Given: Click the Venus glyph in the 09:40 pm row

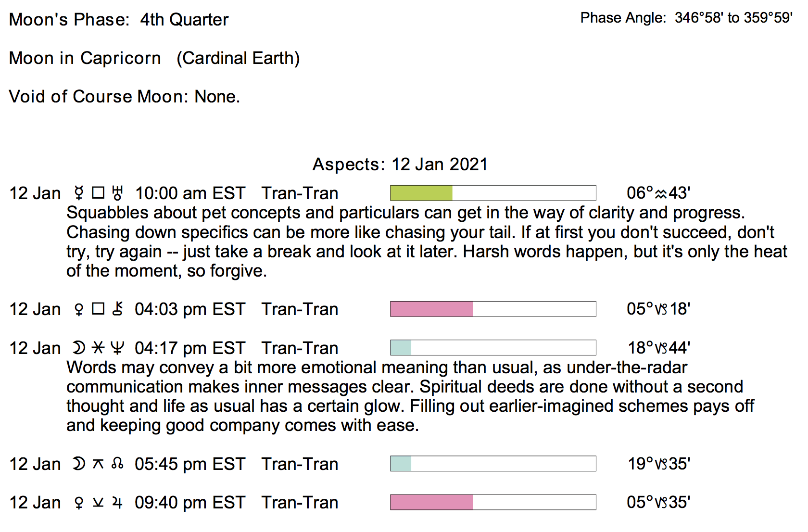Looking at the screenshot, I should click(79, 503).
